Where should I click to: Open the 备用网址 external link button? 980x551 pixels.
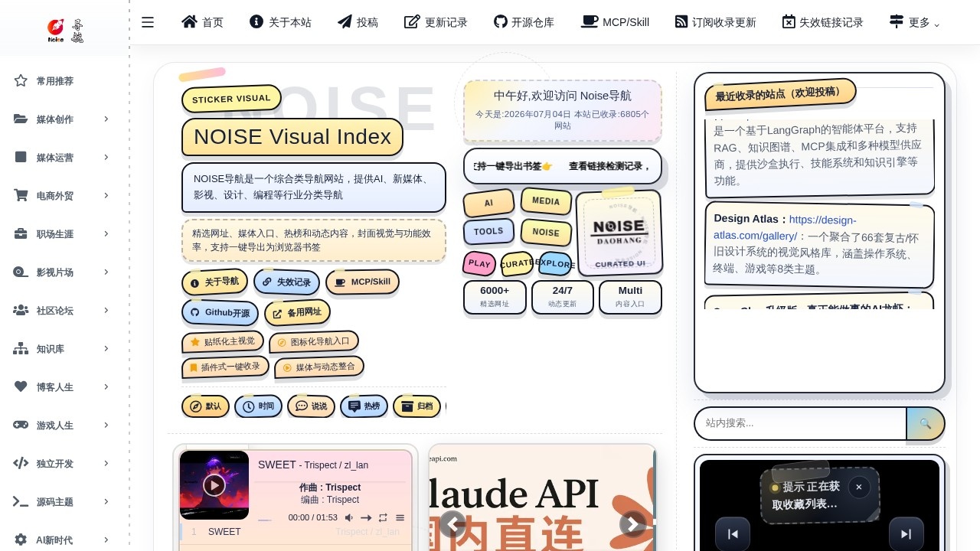(297, 312)
